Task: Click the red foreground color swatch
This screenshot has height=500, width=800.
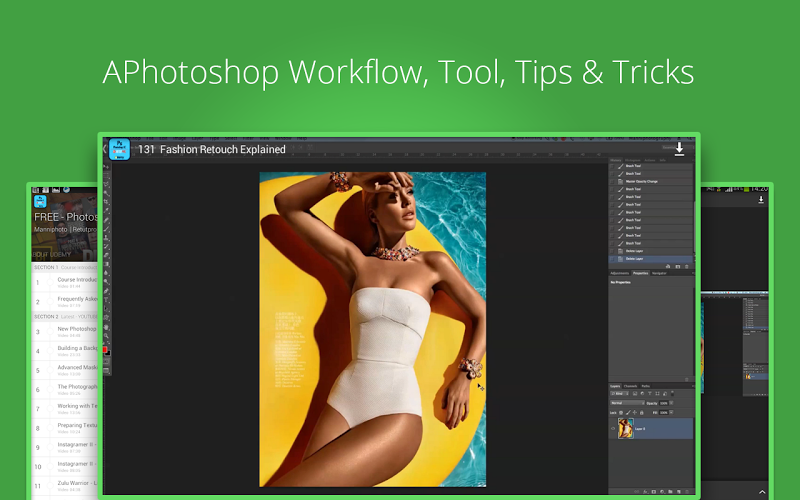Action: [x=105, y=349]
